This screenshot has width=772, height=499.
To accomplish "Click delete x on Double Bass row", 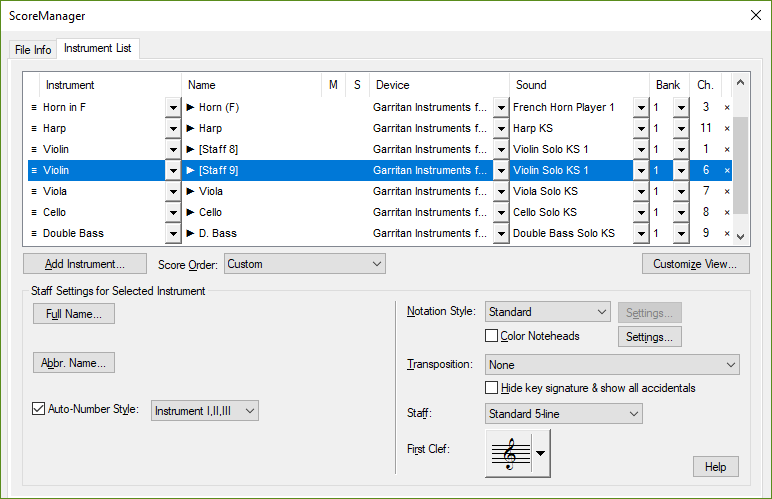I will [727, 233].
